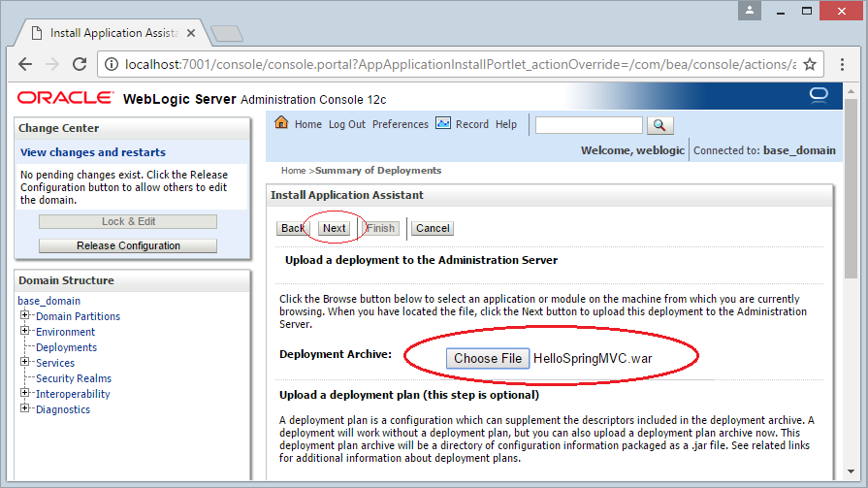Image resolution: width=868 pixels, height=488 pixels.
Task: Open Domain Partitions link
Action: point(78,316)
